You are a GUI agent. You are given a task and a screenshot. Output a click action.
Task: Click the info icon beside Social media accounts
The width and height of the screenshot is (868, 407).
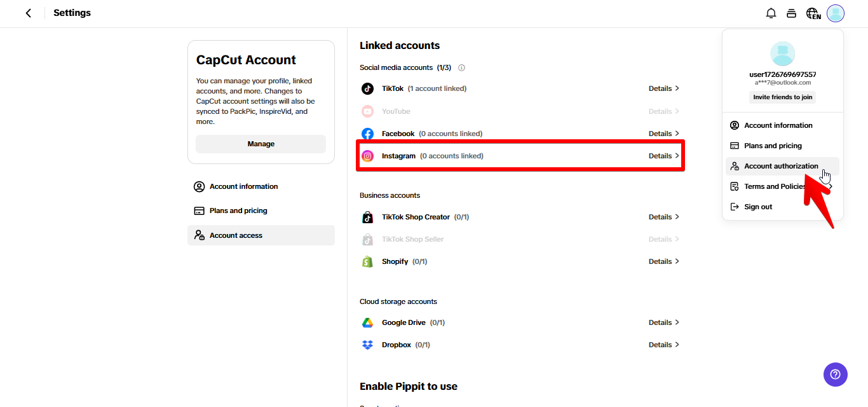[462, 67]
